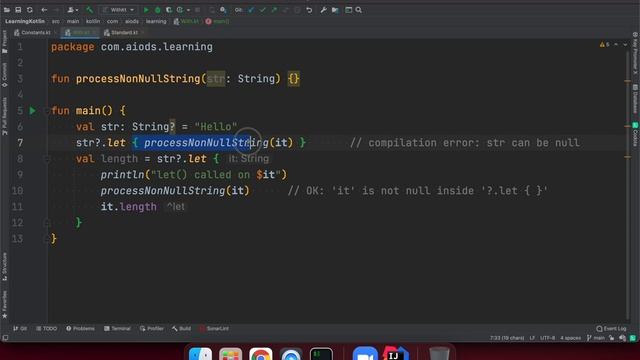Viewport: 640px width, 360px height.
Task: Open Terminal from the Dock
Action: (321, 354)
